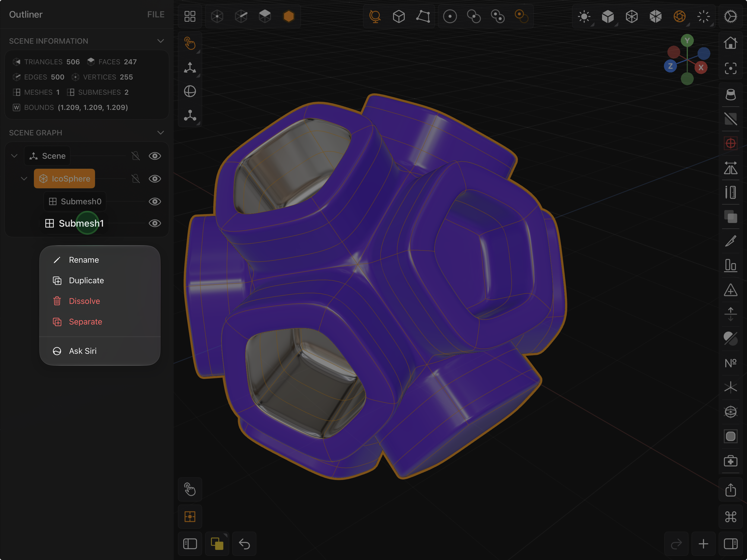Select Dissolve in the context menu
747x560 pixels.
[100, 301]
